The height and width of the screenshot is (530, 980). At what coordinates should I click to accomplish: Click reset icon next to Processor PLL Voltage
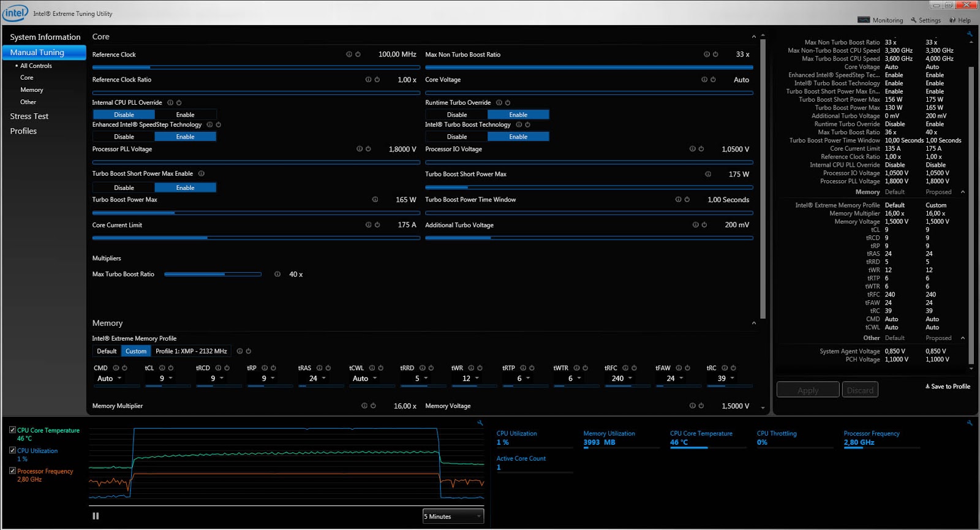[368, 149]
